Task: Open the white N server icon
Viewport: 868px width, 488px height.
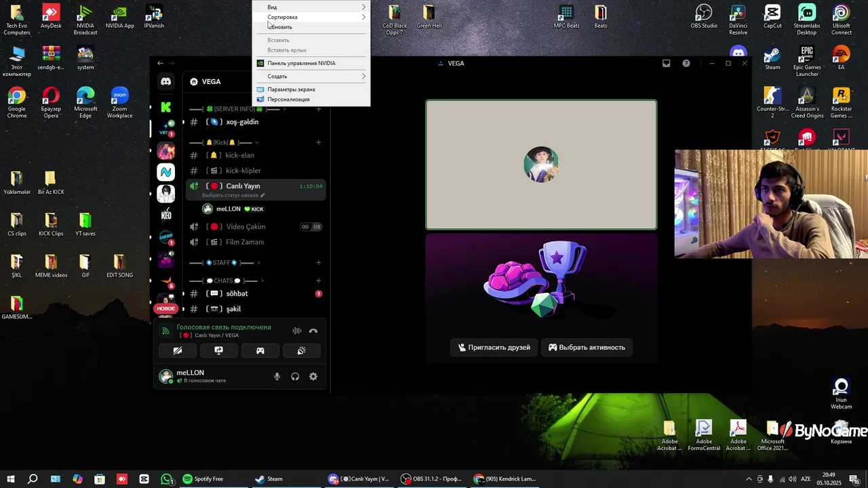Action: click(165, 172)
